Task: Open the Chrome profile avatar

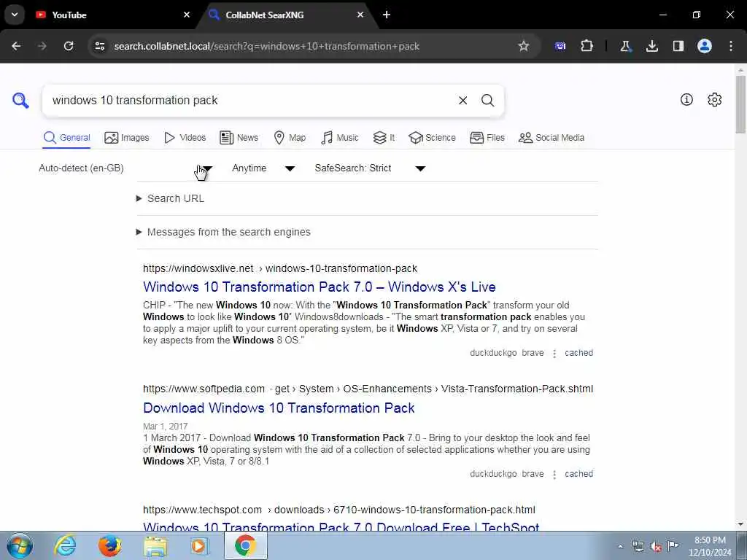Action: coord(705,46)
